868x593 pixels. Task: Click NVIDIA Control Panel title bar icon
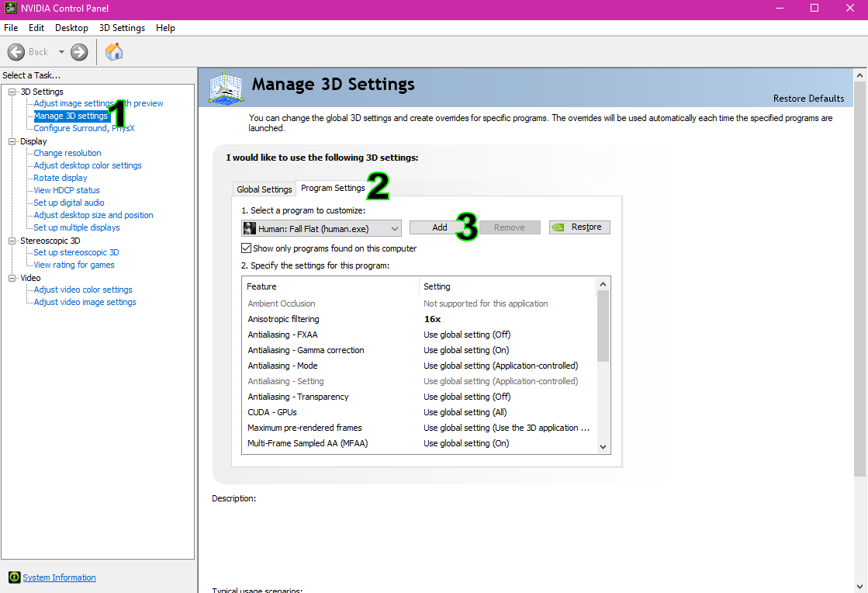click(x=10, y=8)
